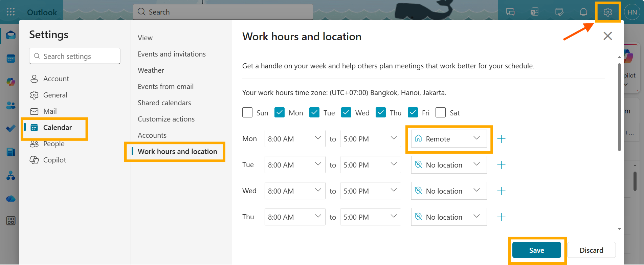
Task: Click the settings panel vertical scrollbar
Action: [x=619, y=107]
